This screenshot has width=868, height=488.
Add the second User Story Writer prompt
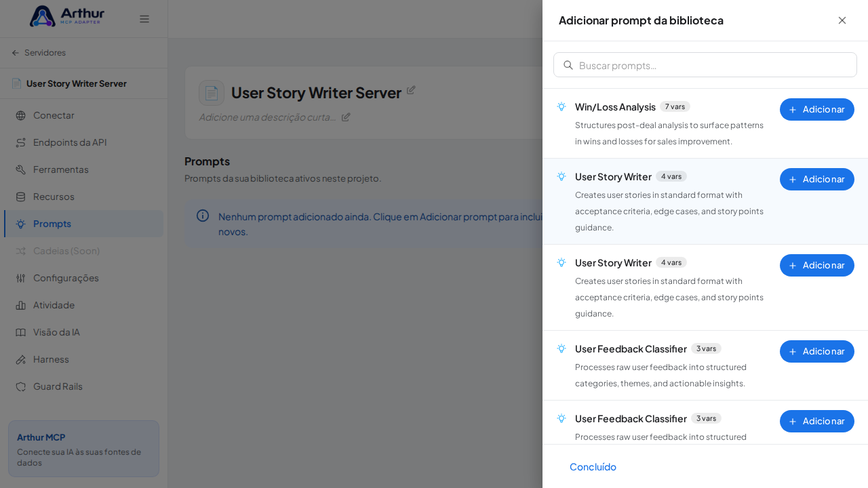tap(817, 265)
